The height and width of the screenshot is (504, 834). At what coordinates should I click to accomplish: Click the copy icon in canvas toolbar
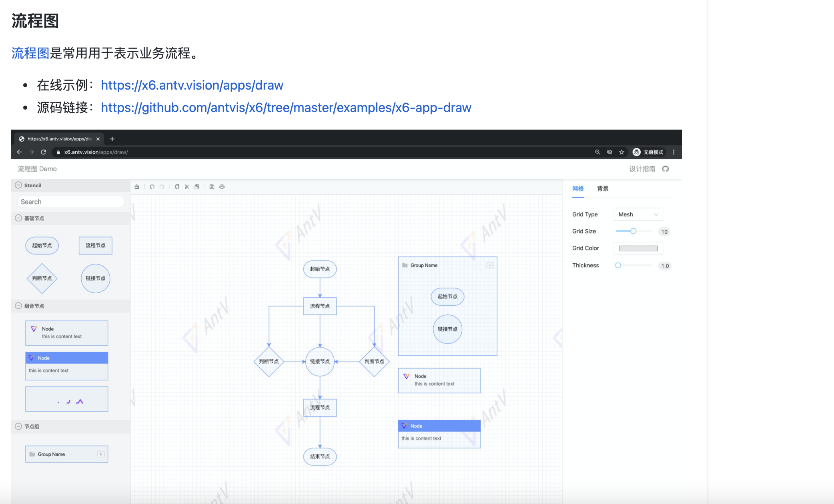coord(177,187)
